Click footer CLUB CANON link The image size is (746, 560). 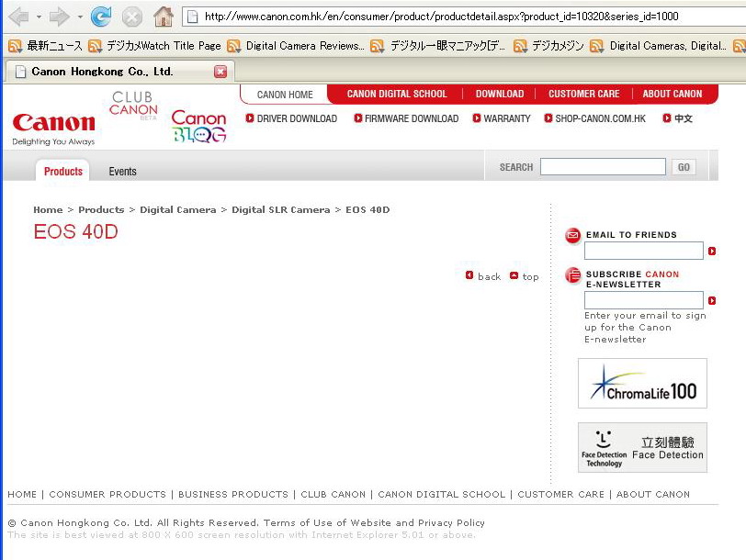click(x=333, y=495)
